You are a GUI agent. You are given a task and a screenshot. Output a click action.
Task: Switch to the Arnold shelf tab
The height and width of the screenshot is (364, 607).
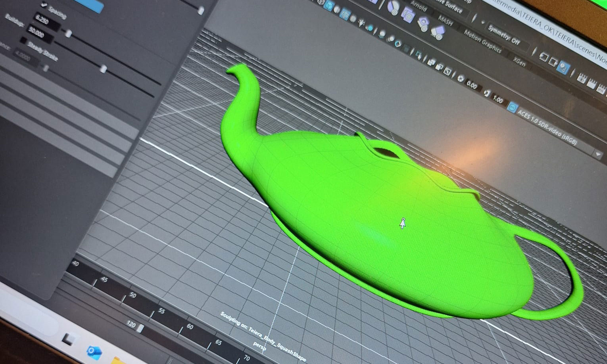click(x=419, y=7)
